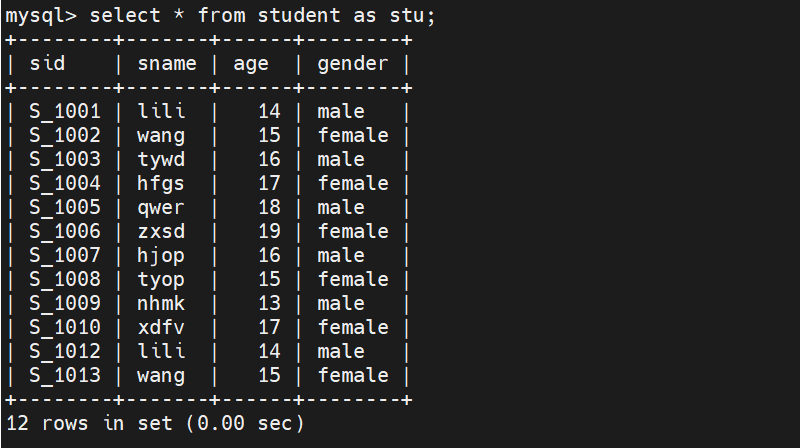Select the S_1012 id value
Image resolution: width=800 pixels, height=448 pixels.
pos(65,352)
